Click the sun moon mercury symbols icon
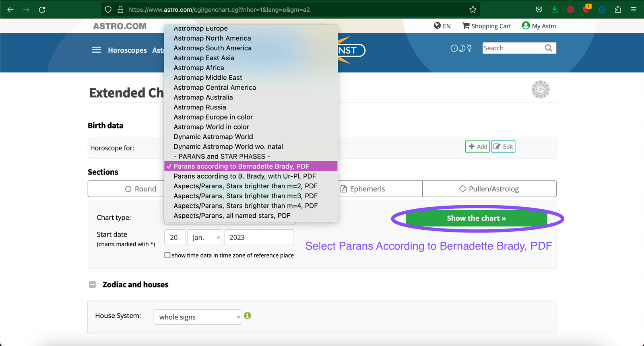The height and width of the screenshot is (346, 644). pos(461,48)
